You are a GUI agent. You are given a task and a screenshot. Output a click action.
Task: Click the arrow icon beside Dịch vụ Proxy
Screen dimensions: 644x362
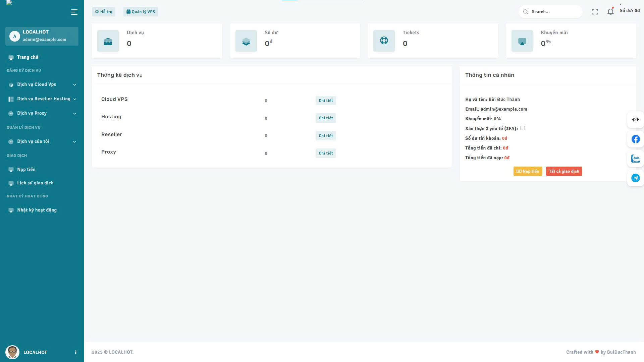pos(11,114)
